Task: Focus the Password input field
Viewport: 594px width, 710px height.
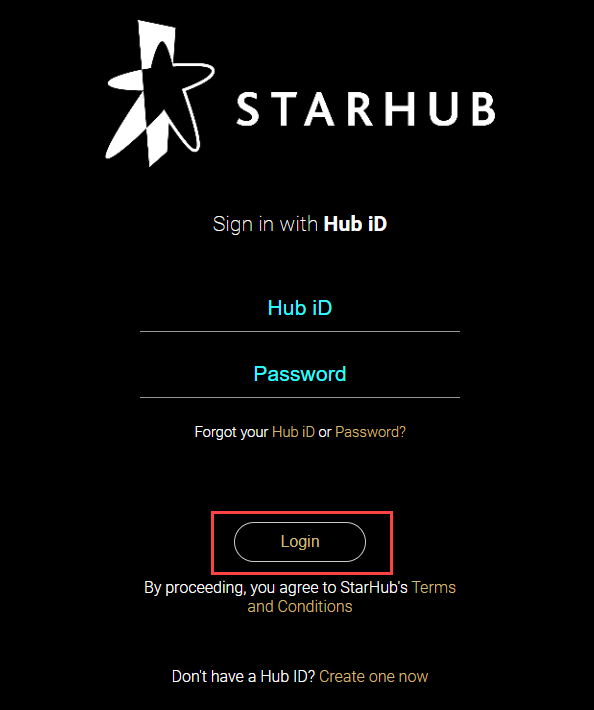Action: pos(300,374)
